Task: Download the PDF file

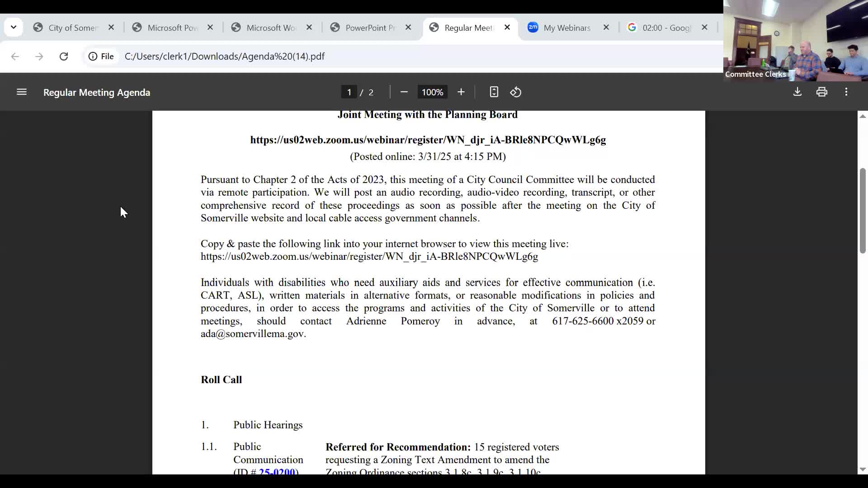Action: 797,92
